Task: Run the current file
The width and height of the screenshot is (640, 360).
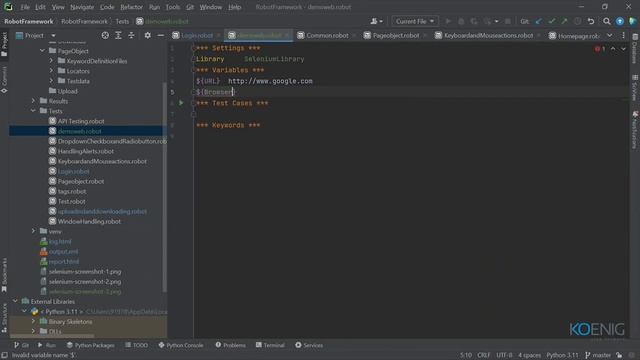Action: 448,21
